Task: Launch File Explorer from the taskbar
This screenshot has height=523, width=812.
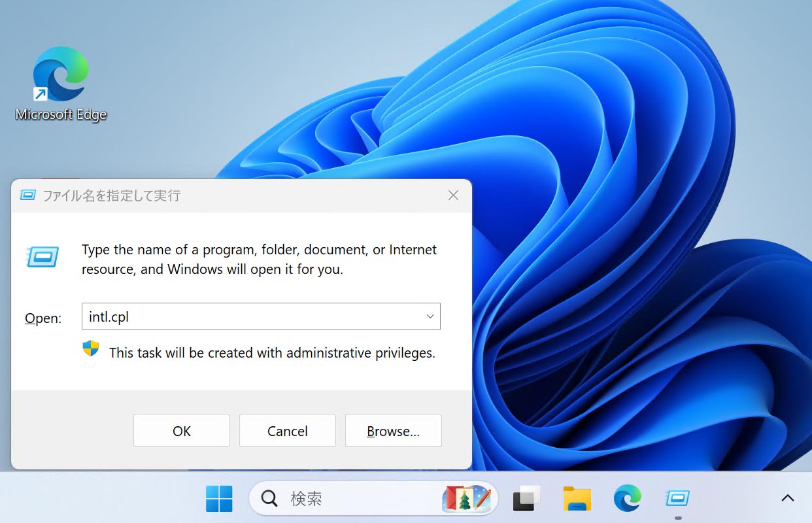Action: point(577,499)
